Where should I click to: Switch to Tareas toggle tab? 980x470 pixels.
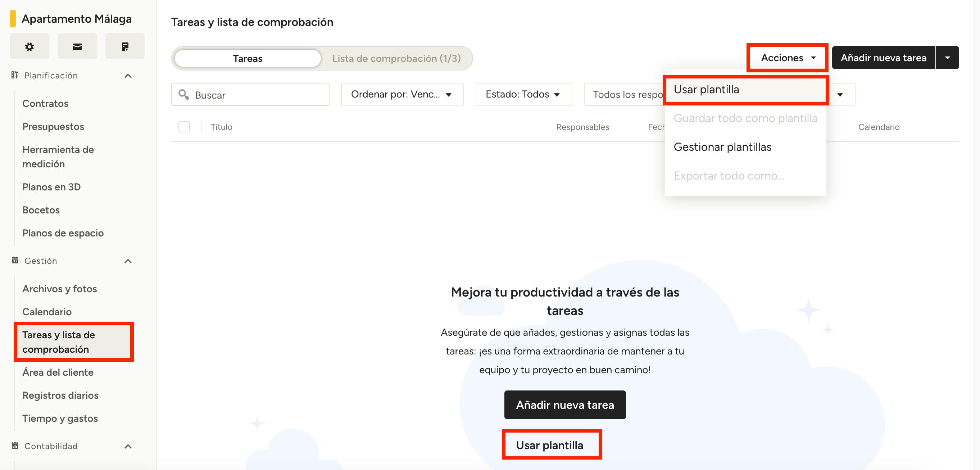[x=248, y=58]
